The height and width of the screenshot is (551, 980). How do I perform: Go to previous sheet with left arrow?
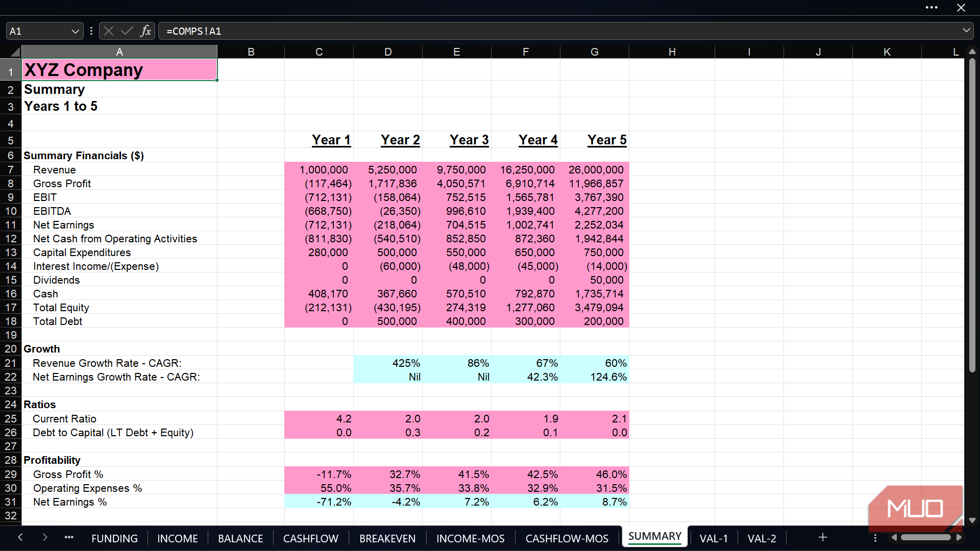[x=20, y=537]
